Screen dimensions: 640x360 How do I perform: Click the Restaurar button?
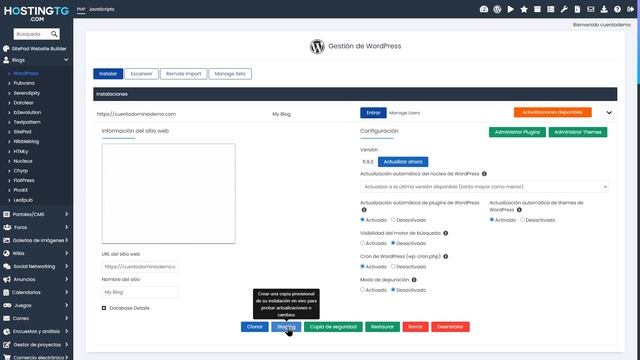tap(382, 327)
